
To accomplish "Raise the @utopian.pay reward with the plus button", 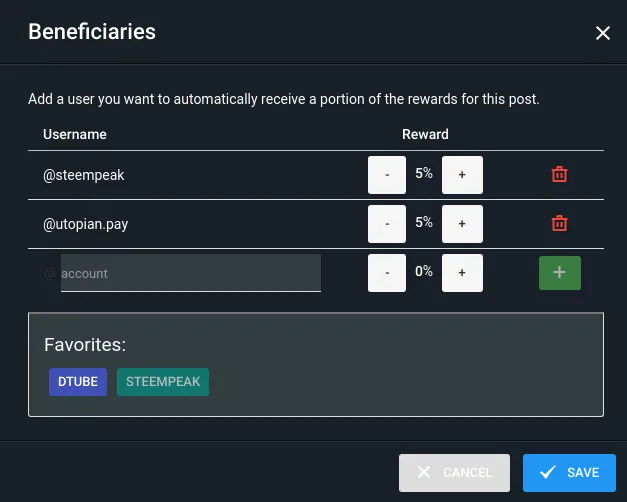I will (x=462, y=224).
